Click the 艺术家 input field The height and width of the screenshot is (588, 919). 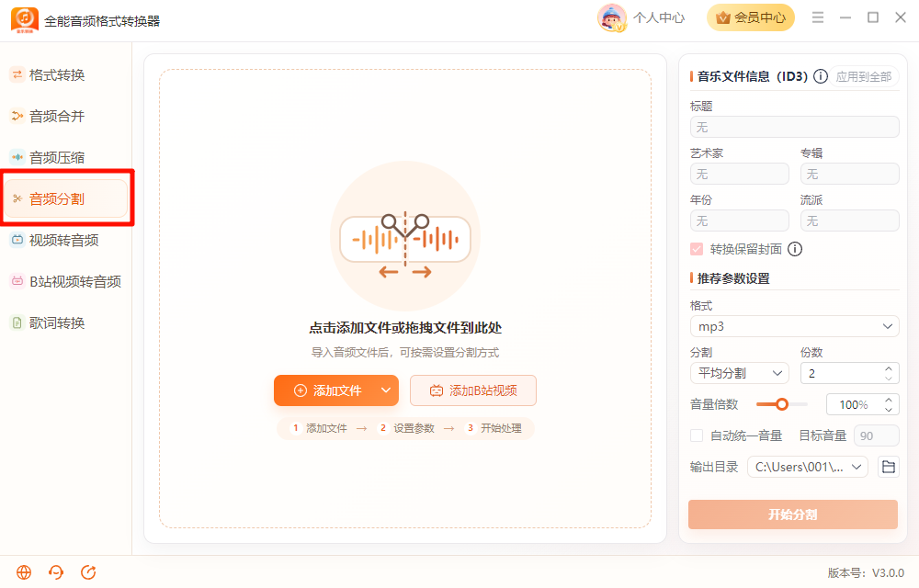click(740, 174)
